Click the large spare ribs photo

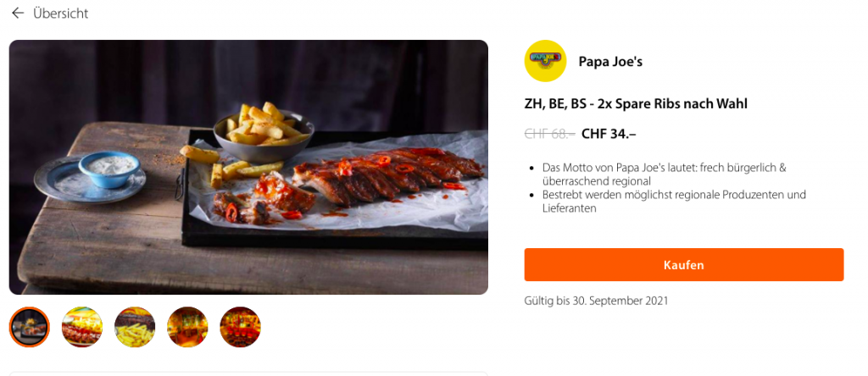tap(248, 167)
